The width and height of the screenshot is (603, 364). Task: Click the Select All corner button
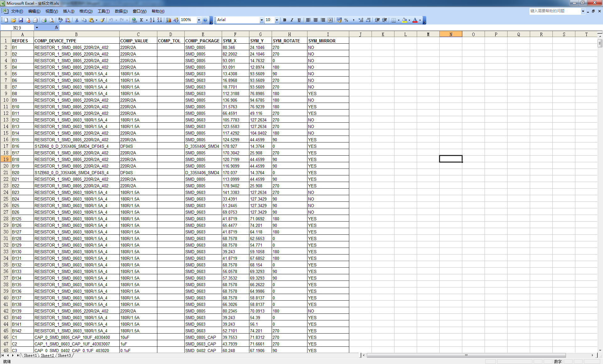pyautogui.click(x=6, y=34)
